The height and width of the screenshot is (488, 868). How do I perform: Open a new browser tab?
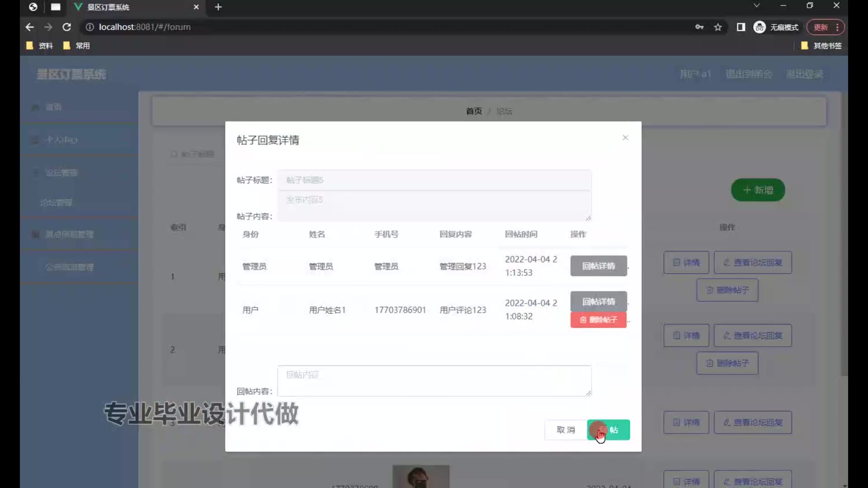coord(218,7)
